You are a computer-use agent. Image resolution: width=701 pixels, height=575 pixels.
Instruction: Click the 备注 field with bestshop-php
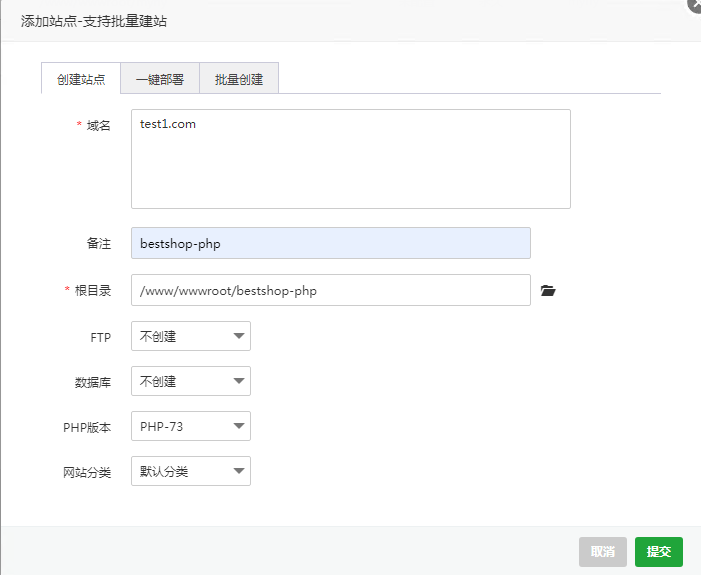click(330, 244)
